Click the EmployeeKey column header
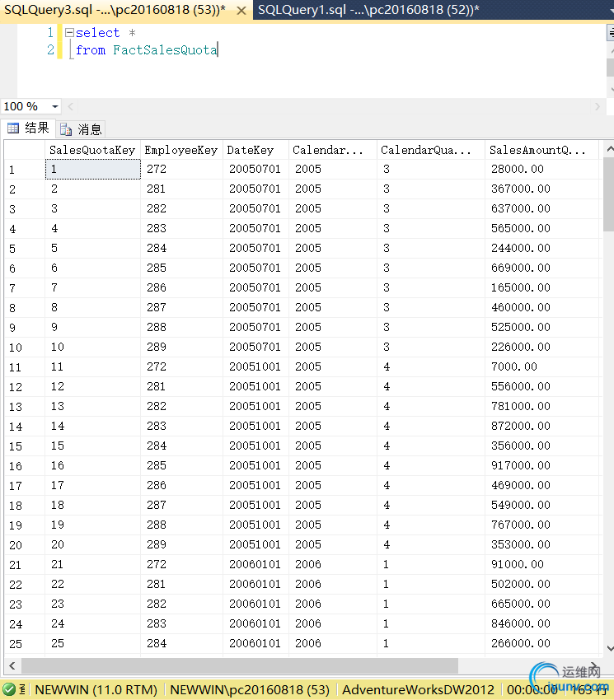 (x=181, y=150)
